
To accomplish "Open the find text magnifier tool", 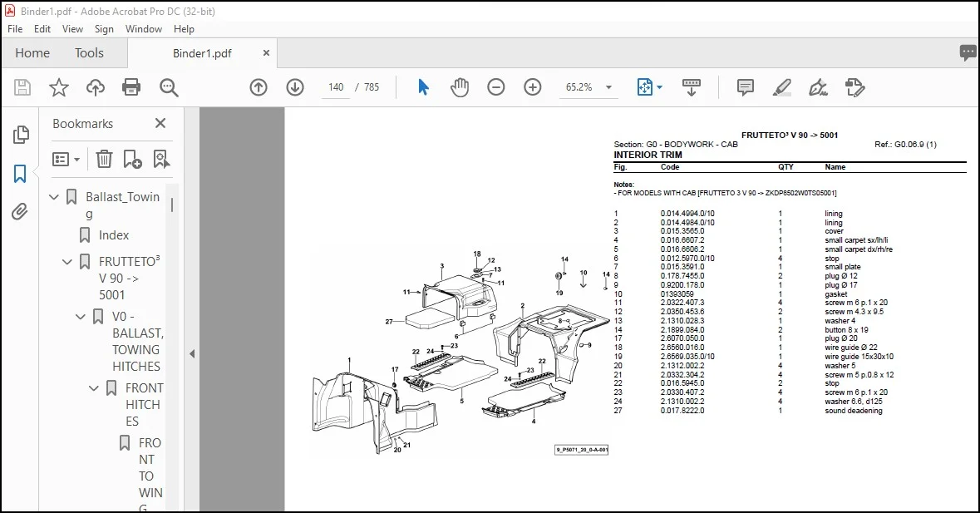I will [x=169, y=87].
